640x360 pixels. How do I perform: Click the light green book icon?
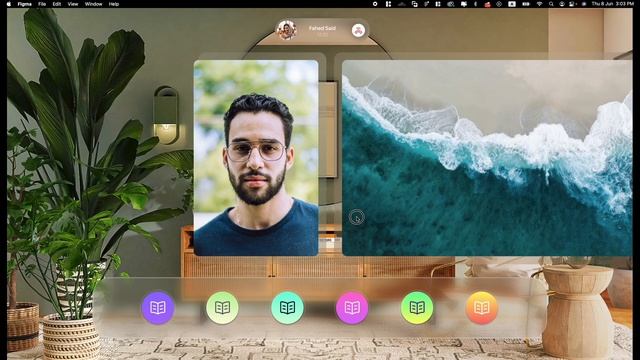coord(222,308)
